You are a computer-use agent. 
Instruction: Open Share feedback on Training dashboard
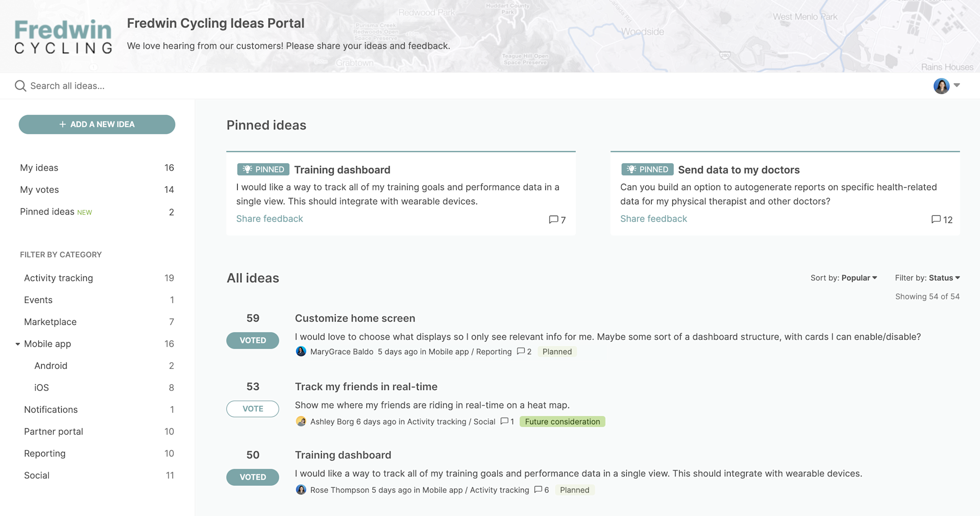269,219
